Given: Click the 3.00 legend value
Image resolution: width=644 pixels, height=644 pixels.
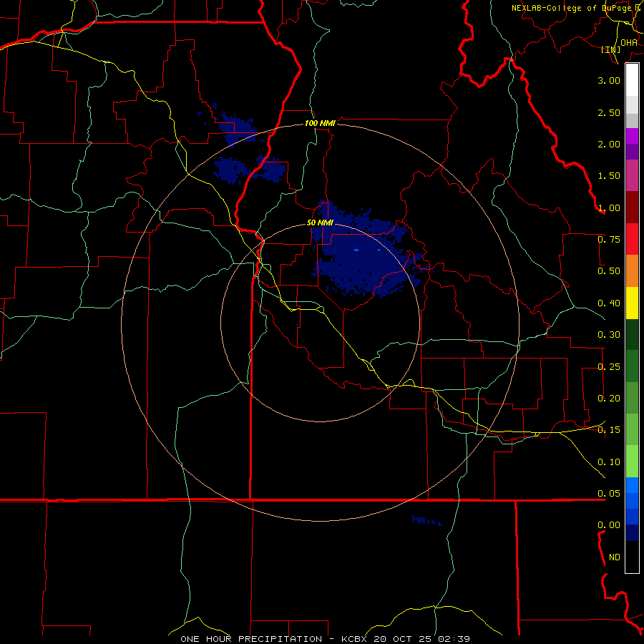Looking at the screenshot, I should pos(609,80).
